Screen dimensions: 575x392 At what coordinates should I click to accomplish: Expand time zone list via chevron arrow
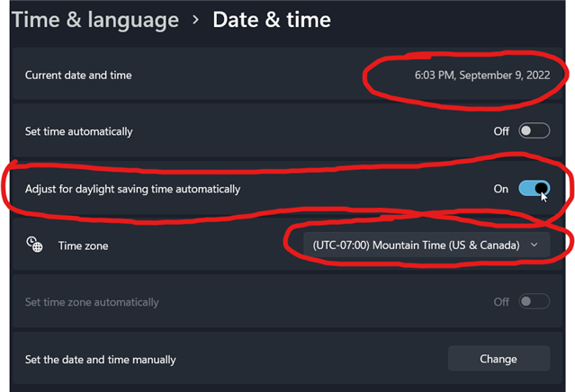pyautogui.click(x=535, y=245)
